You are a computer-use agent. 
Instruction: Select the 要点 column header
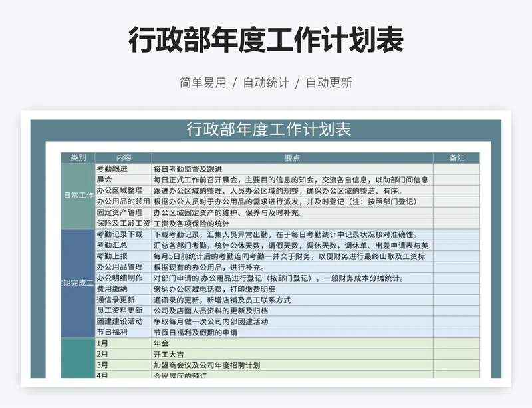coord(292,158)
